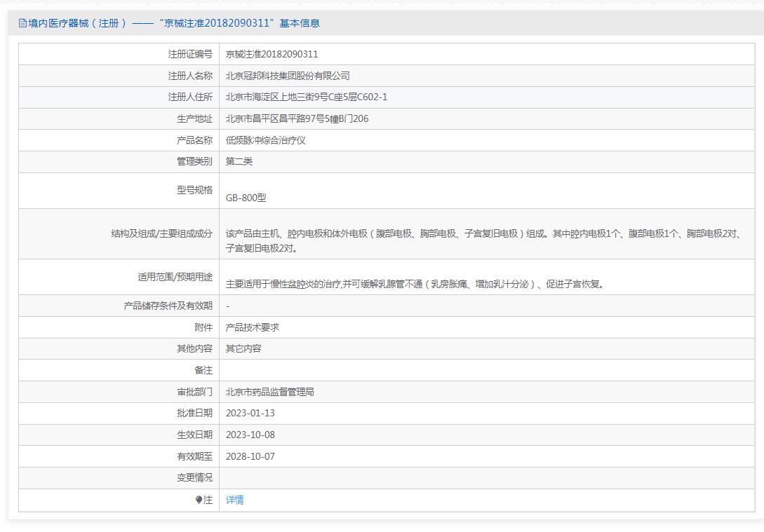Select the registration number 京械注准20182090311 value
The height and width of the screenshot is (532, 764).
click(x=272, y=54)
